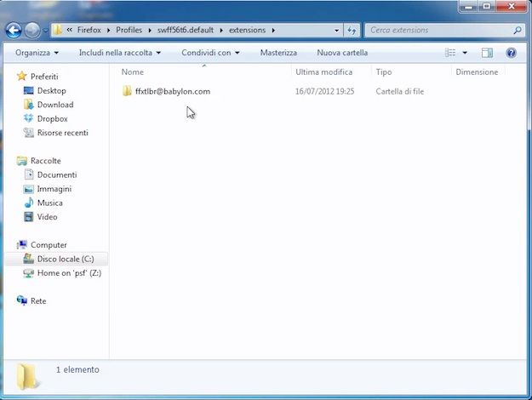This screenshot has height=400, width=532.
Task: Select extensions in the address breadcrumb
Action: point(247,30)
